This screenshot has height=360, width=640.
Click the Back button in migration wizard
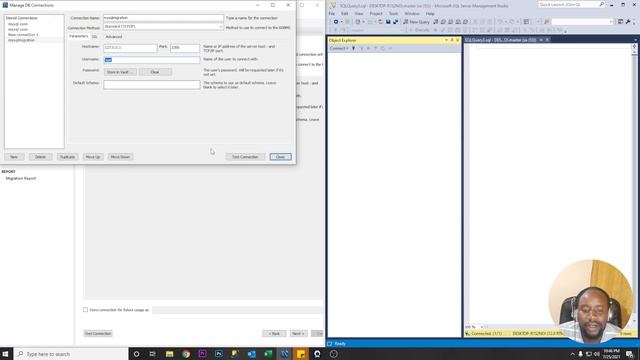tap(274, 333)
